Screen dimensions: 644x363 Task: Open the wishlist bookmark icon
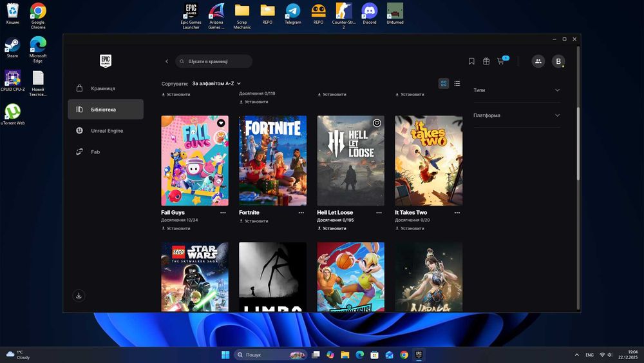pos(471,61)
